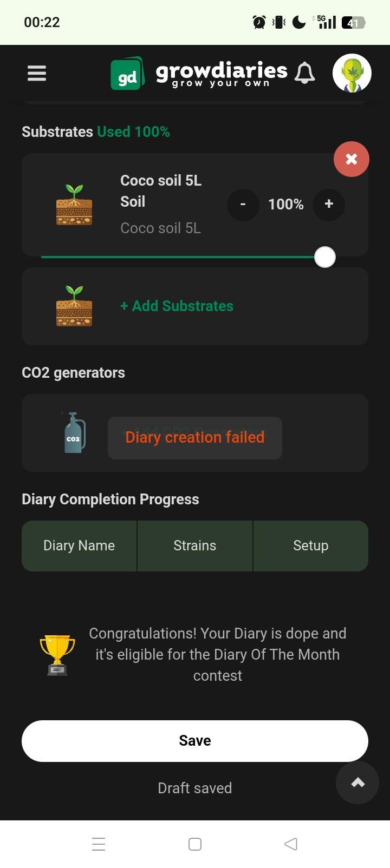390x868 pixels.
Task: Tap the CO2 tank icon
Action: point(73,433)
